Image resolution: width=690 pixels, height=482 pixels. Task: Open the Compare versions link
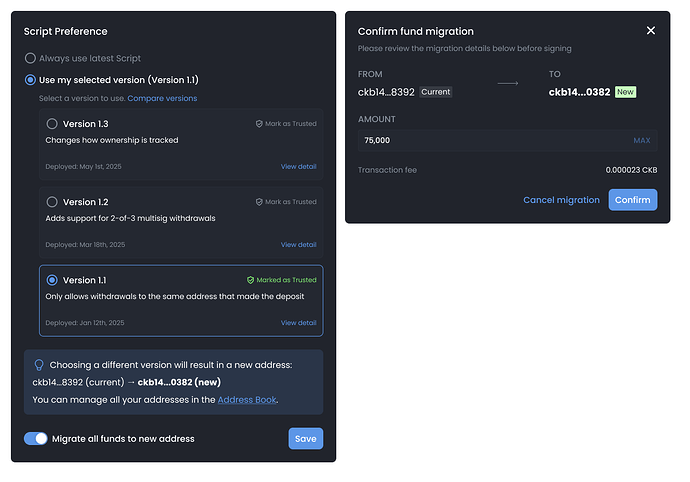point(162,98)
